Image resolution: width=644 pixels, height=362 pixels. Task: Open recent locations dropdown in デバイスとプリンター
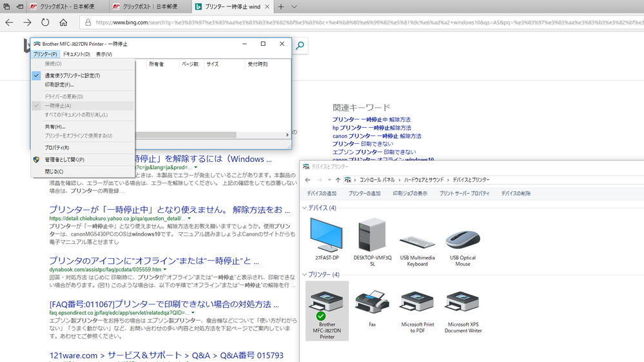329,180
